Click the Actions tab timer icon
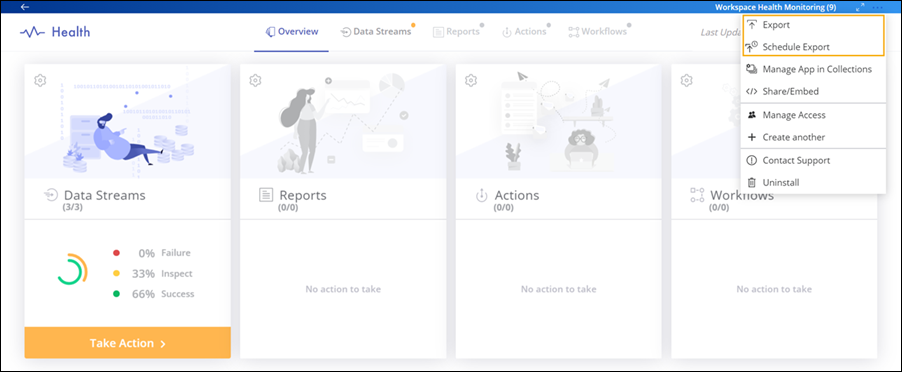902x372 pixels. tap(507, 32)
